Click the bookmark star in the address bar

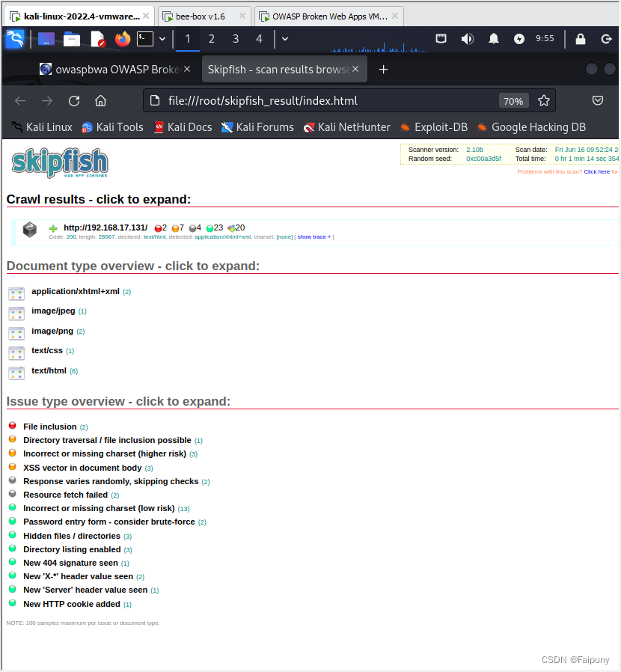(x=544, y=100)
